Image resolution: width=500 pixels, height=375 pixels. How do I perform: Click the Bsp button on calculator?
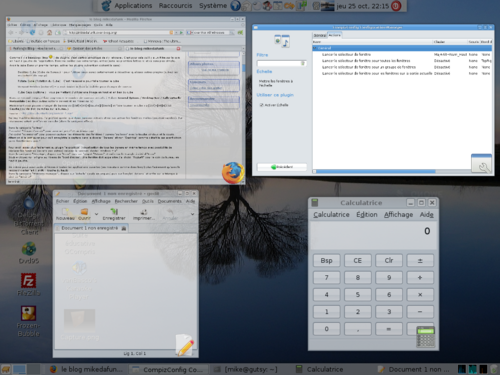(x=326, y=261)
